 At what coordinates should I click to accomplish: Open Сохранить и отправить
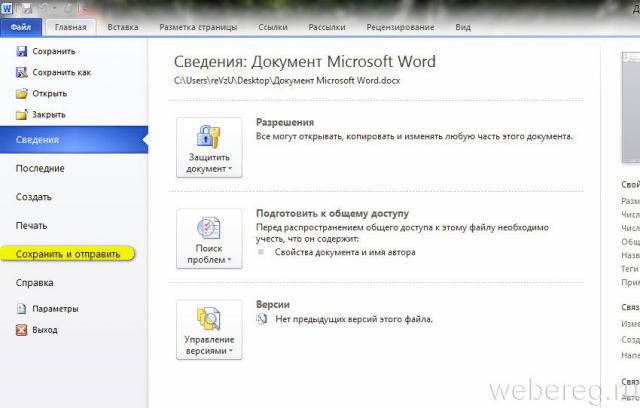pyautogui.click(x=68, y=254)
